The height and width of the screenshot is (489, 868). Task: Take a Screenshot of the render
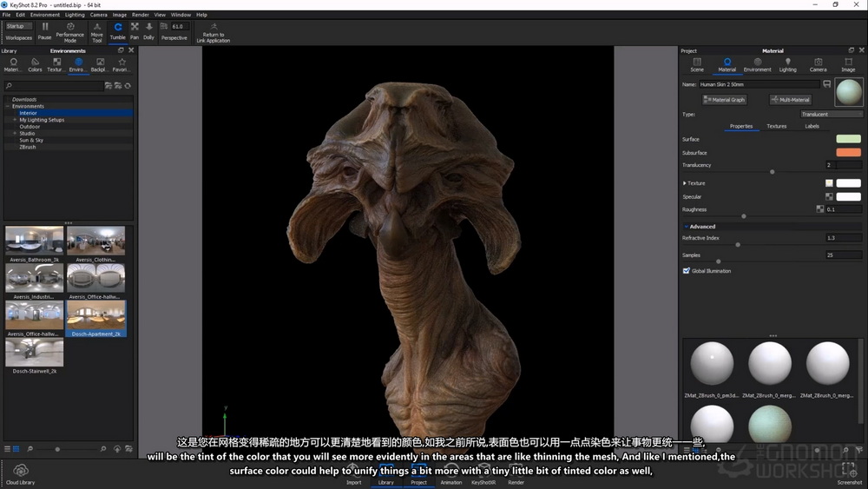(x=850, y=473)
